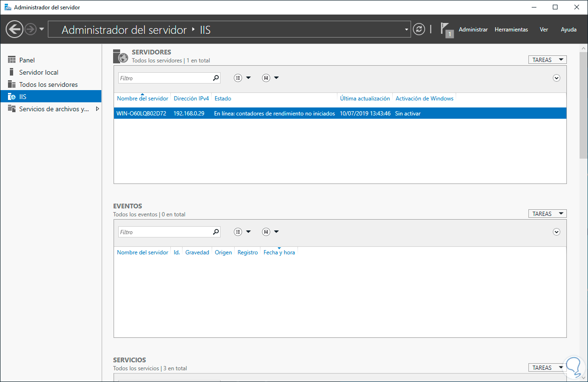Viewport: 588px width, 382px height.
Task: Maximize the Administrador del servidor window
Action: click(x=555, y=7)
